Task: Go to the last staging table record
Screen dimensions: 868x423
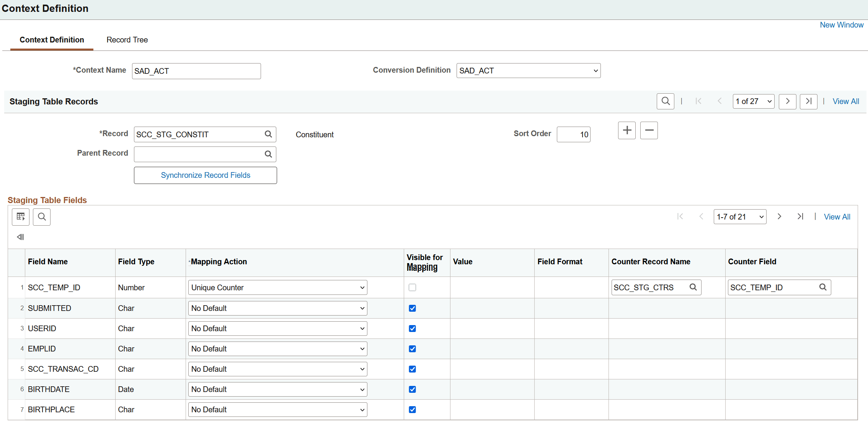Action: pyautogui.click(x=808, y=101)
